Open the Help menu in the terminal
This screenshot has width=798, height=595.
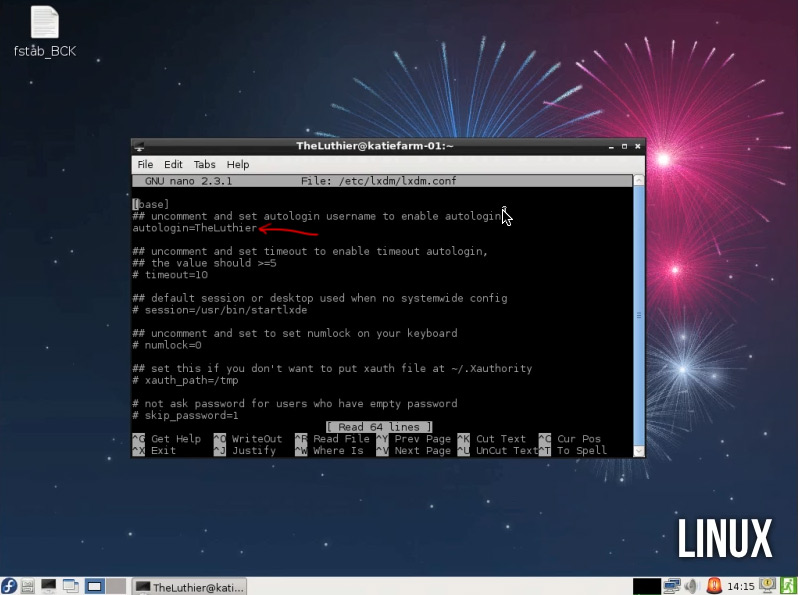click(x=238, y=164)
